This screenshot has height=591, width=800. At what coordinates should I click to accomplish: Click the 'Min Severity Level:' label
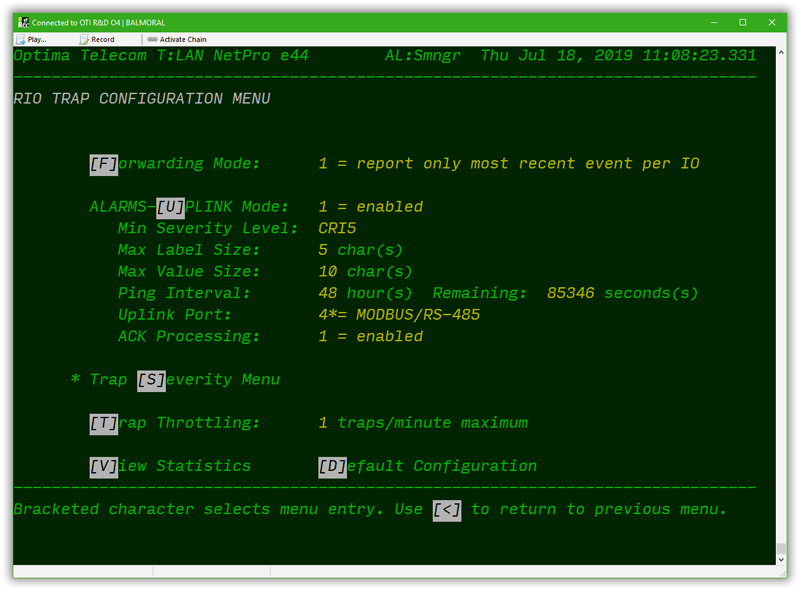click(208, 228)
